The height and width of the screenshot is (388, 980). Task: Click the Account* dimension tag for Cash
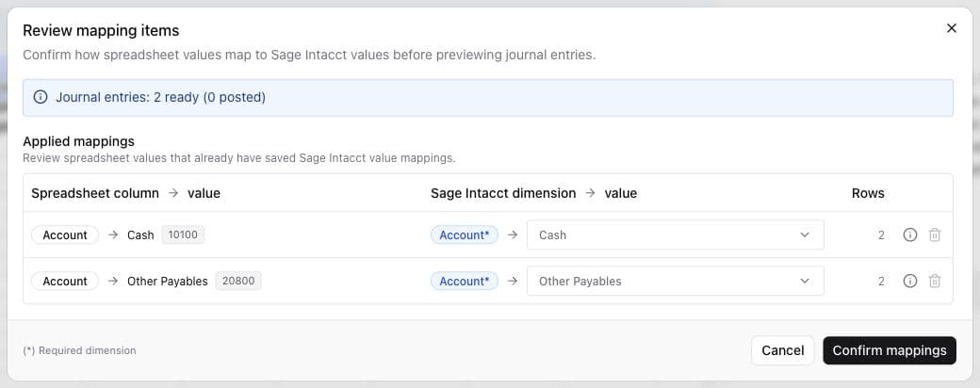pyautogui.click(x=465, y=234)
